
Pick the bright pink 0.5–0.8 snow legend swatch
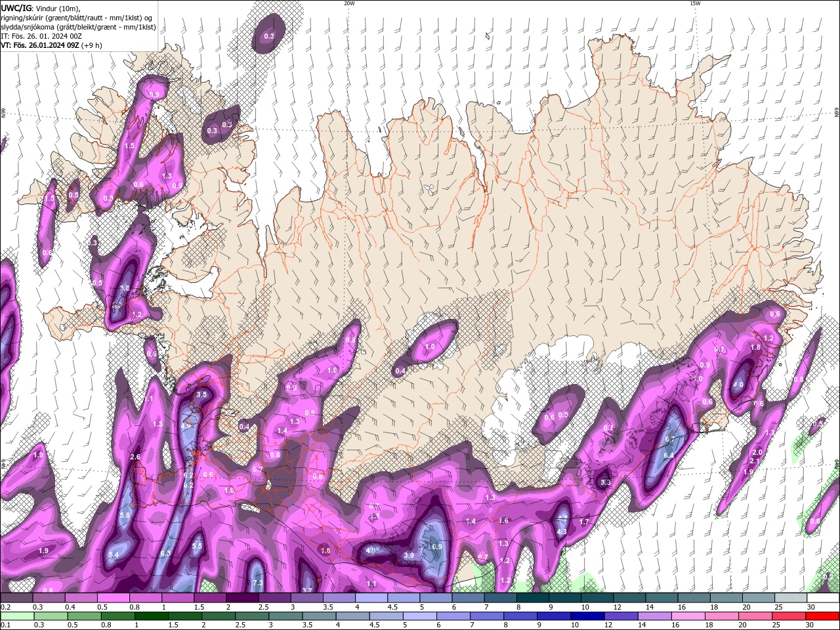point(114,598)
